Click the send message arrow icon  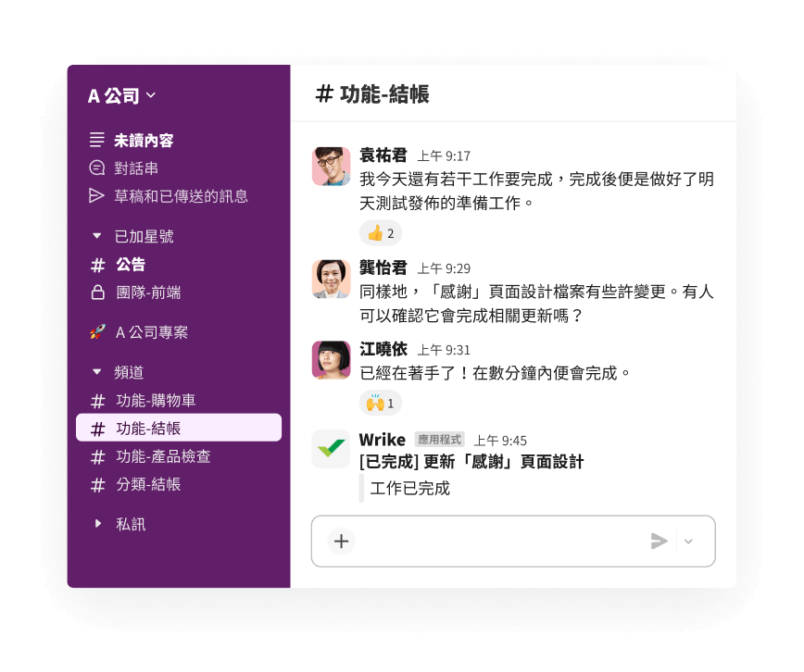pyautogui.click(x=659, y=541)
